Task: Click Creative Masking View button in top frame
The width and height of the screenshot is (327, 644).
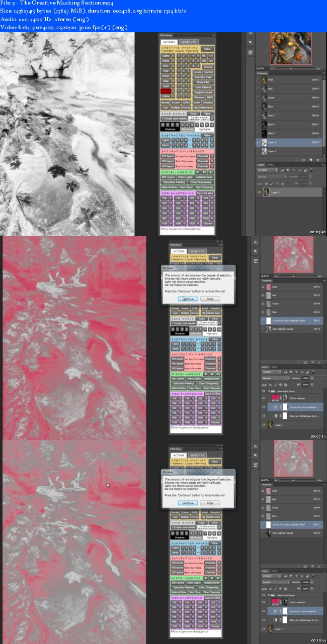Action: pyautogui.click(x=207, y=49)
